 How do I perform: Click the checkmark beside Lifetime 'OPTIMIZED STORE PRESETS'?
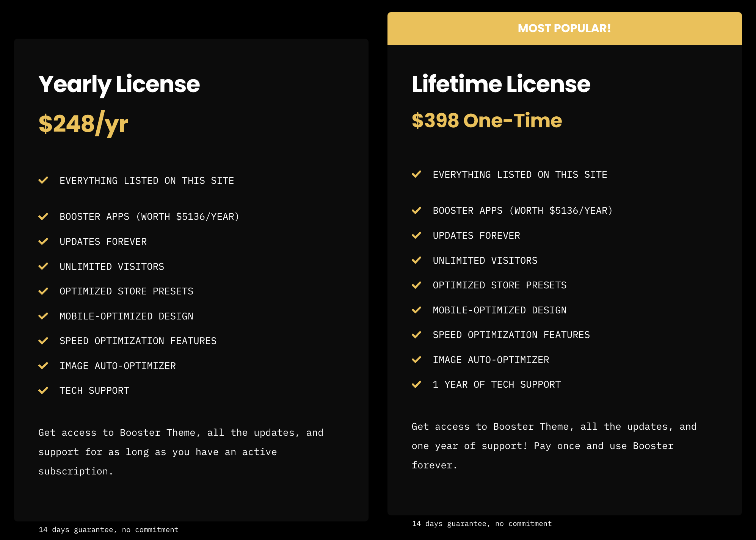(x=417, y=285)
